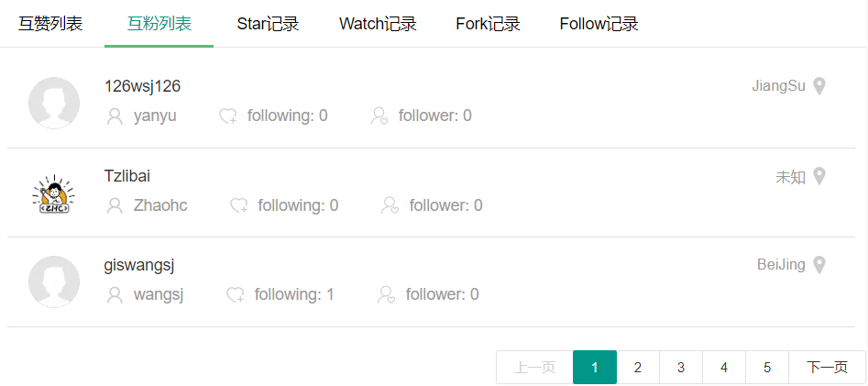
Task: Click the location pin next to 未知
Action: pyautogui.click(x=819, y=177)
